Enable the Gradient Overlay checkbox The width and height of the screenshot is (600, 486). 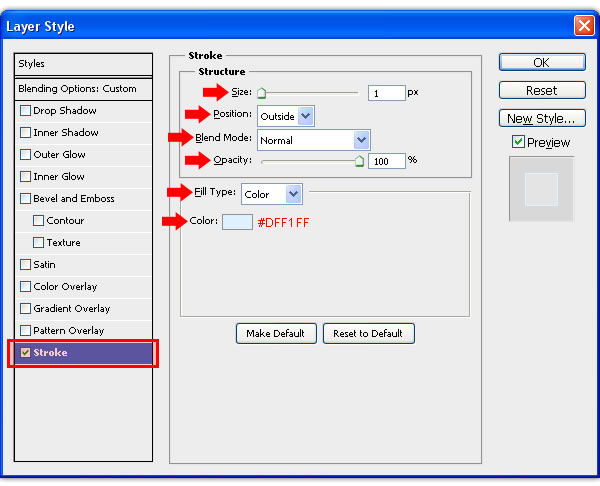pos(25,309)
